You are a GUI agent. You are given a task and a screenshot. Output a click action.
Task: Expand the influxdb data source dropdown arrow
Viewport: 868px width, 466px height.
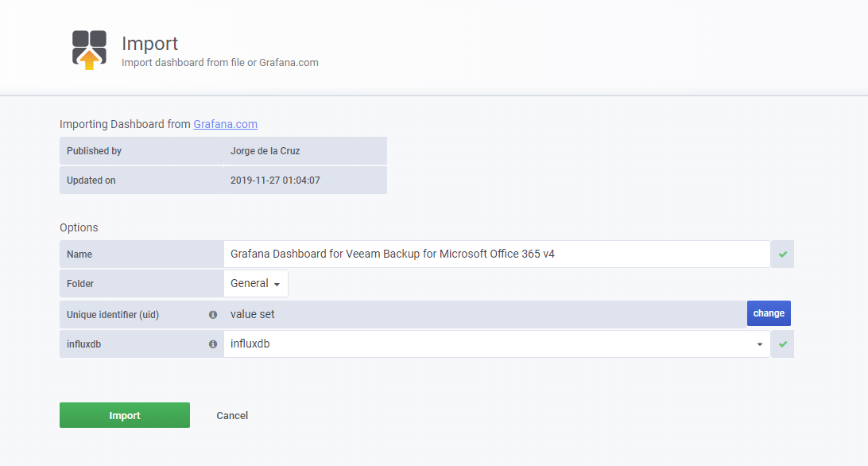[760, 344]
